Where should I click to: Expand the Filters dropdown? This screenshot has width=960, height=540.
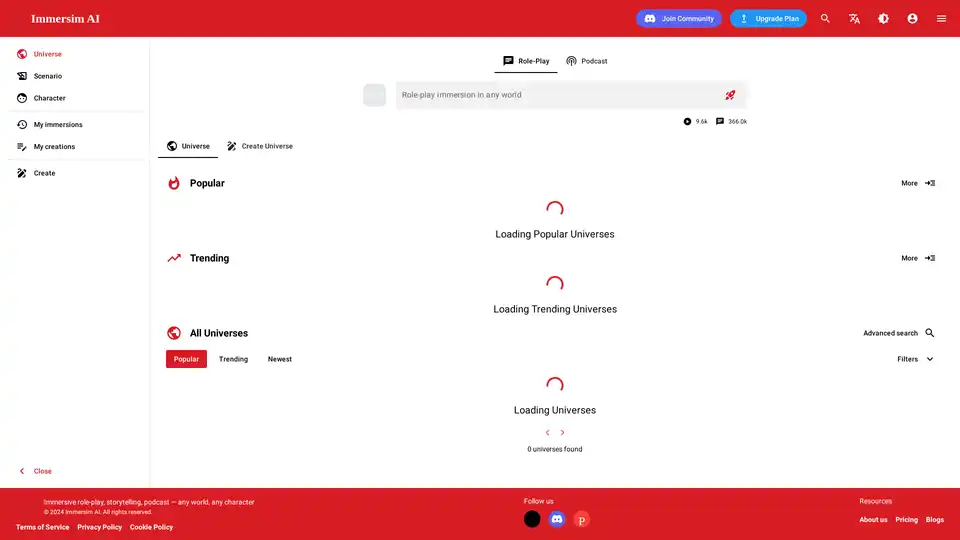[x=915, y=359]
